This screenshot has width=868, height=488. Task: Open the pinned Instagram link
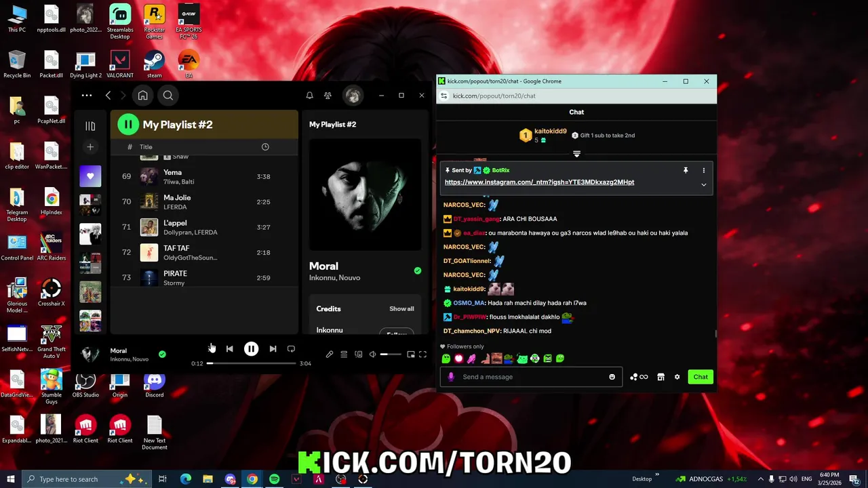[539, 182]
